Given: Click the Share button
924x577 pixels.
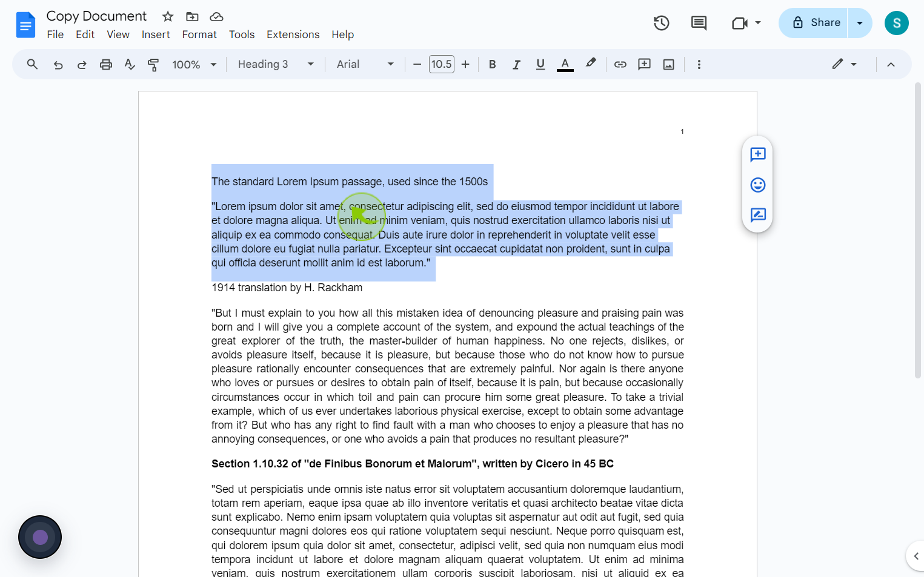Looking at the screenshot, I should pyautogui.click(x=813, y=23).
